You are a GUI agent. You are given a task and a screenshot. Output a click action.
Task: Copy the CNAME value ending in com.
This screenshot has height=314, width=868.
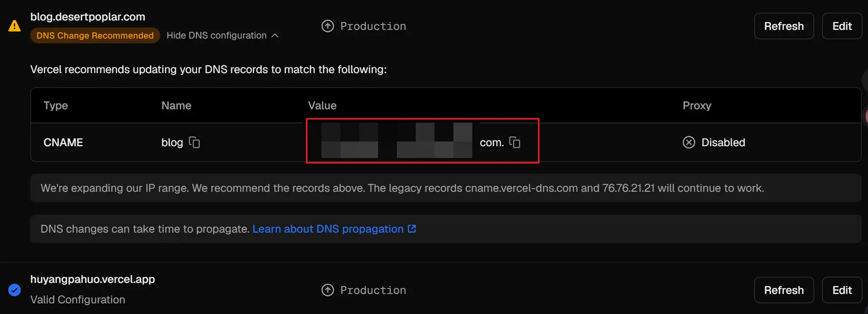coord(515,143)
